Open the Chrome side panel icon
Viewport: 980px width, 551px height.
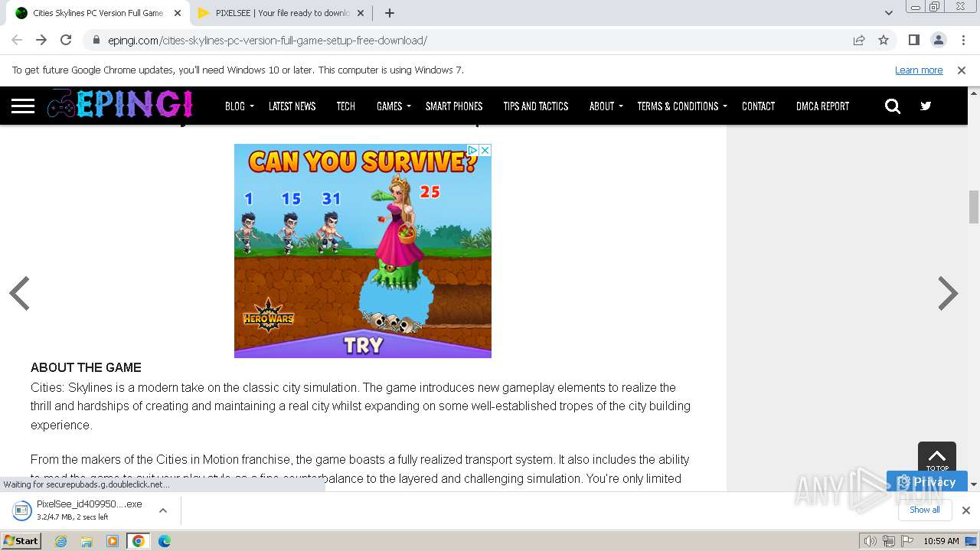[913, 41]
